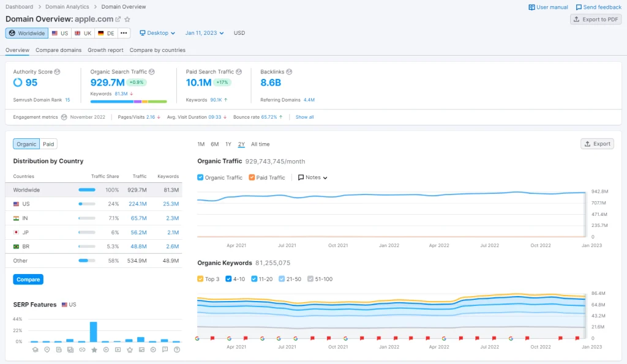Viewport: 627px width, 364px height.
Task: Toggle Top 3 keywords checkbox
Action: 200,279
